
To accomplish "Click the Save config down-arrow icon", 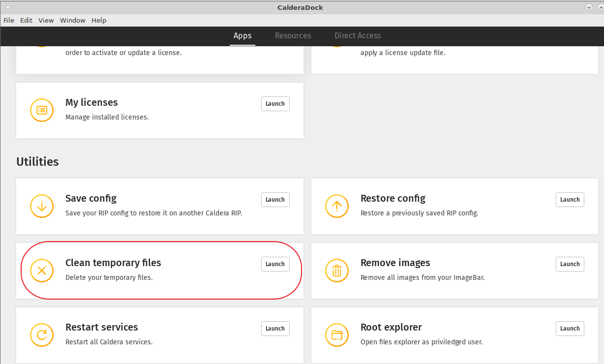I will (x=42, y=206).
